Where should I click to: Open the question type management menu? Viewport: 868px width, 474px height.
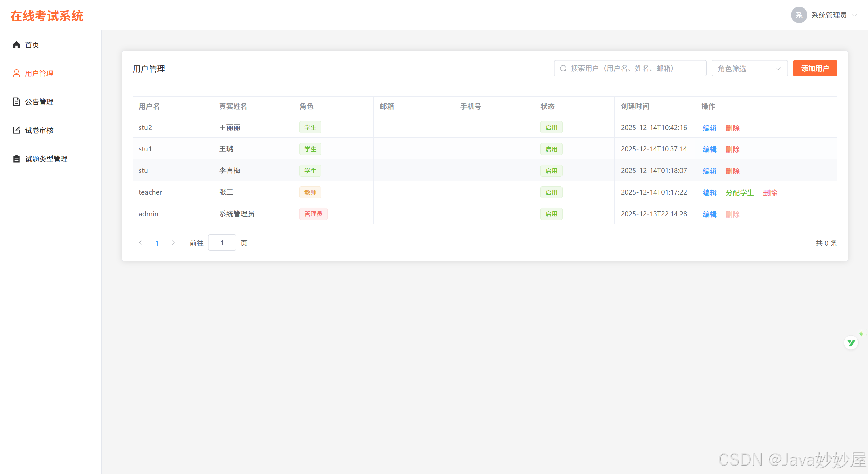click(x=46, y=159)
